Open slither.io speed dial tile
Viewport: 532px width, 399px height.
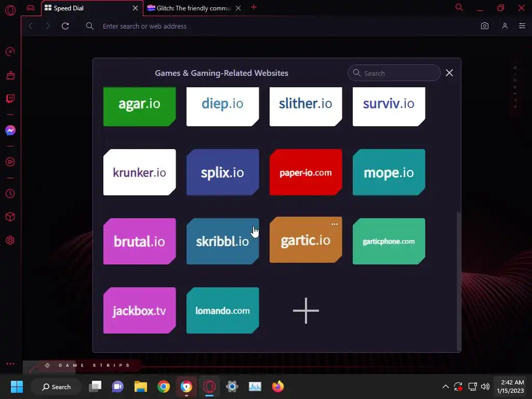pyautogui.click(x=305, y=107)
